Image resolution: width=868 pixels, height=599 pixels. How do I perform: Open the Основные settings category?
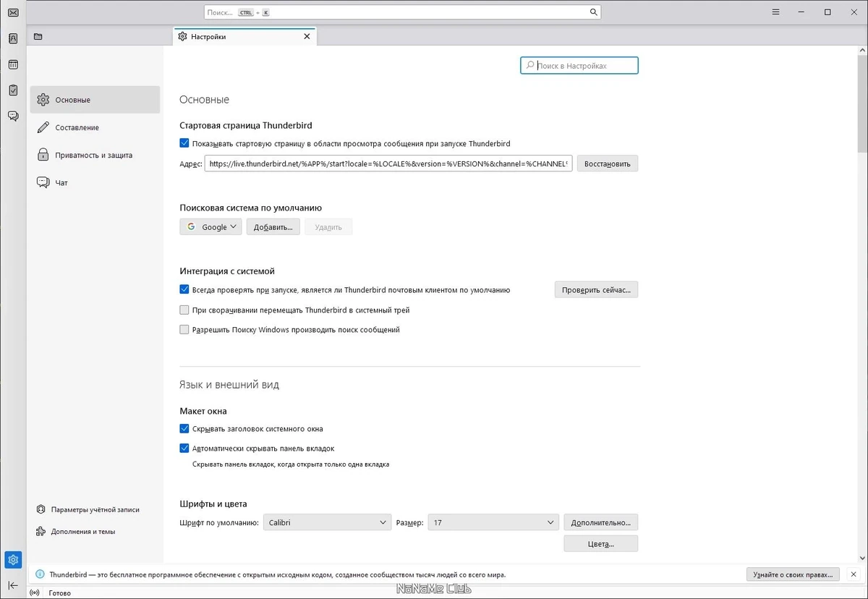95,100
